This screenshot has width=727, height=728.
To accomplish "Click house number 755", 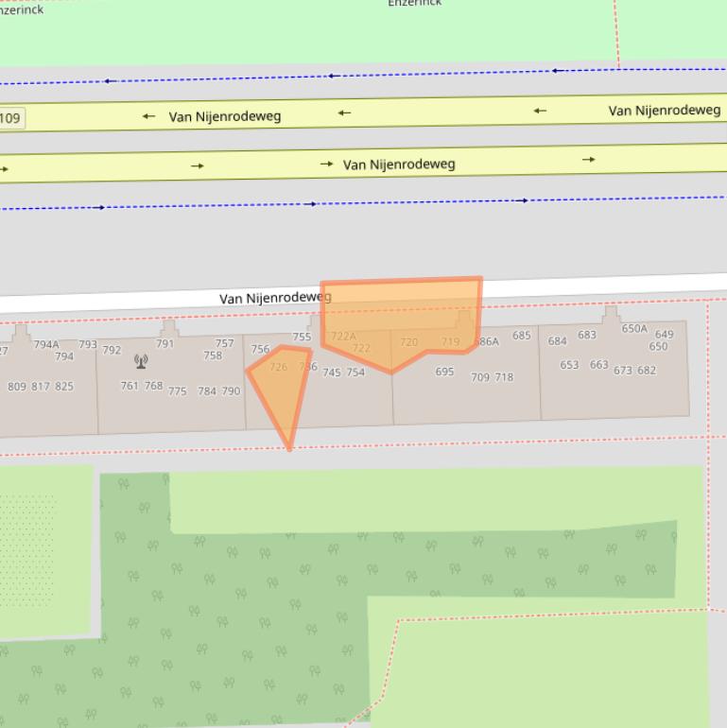I will 302,337.
